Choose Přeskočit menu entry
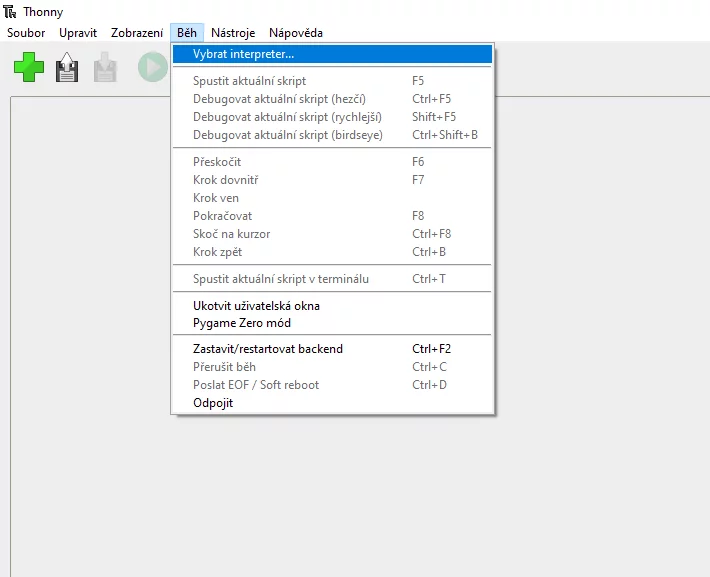Image resolution: width=710 pixels, height=577 pixels. pos(332,162)
